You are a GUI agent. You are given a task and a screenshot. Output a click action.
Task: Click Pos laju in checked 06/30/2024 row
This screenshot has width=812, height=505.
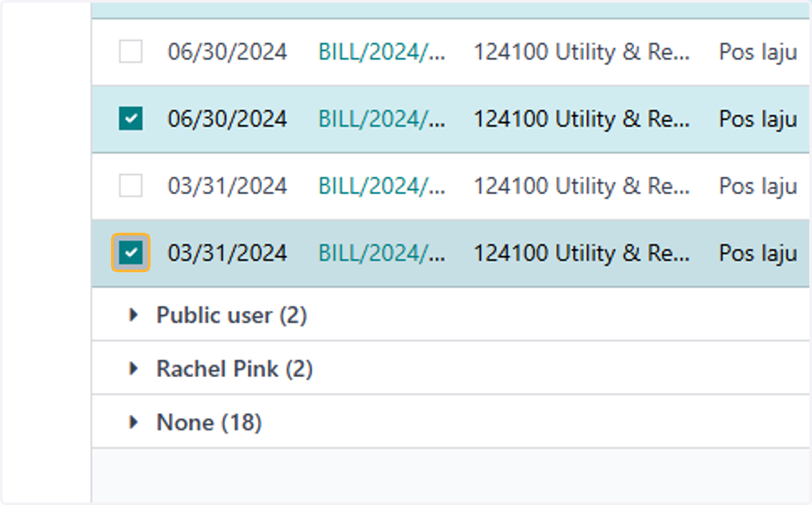758,120
